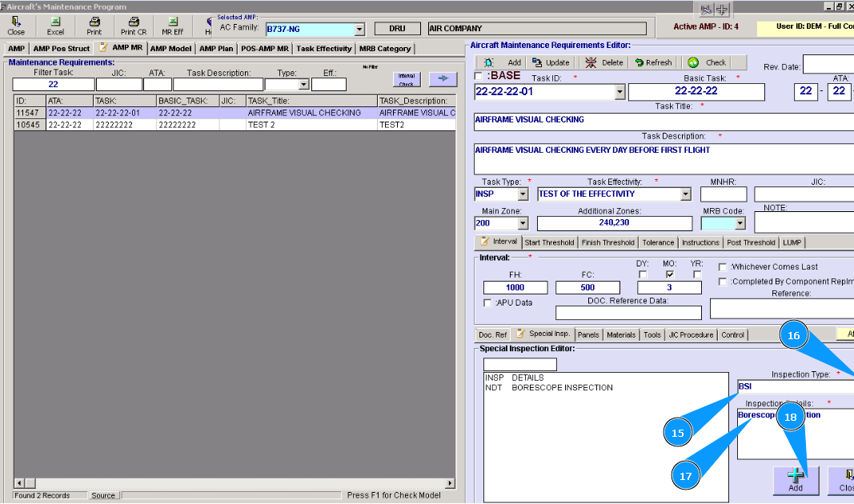This screenshot has height=504, width=854.
Task: Toggle the :APU Data checkbox
Action: coord(487,303)
